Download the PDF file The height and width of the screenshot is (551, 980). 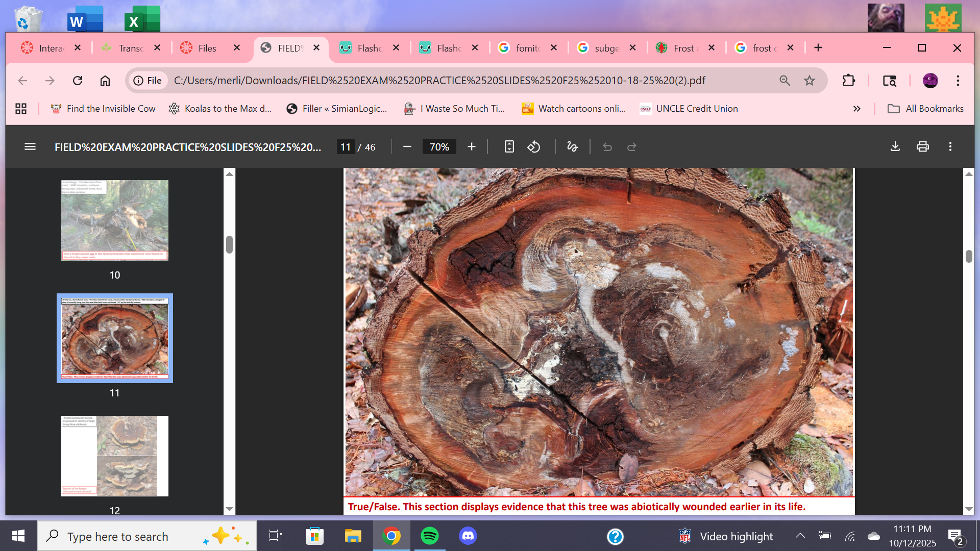pyautogui.click(x=895, y=147)
